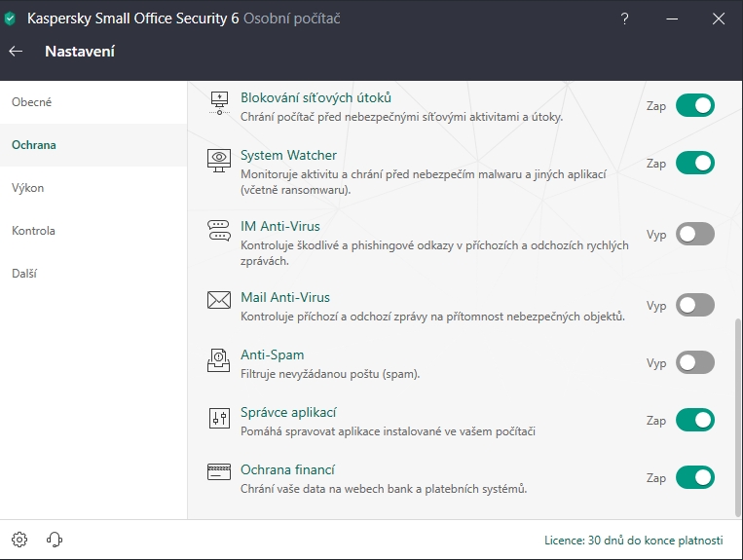Open the Mail Anti-Virus settings link

click(285, 297)
